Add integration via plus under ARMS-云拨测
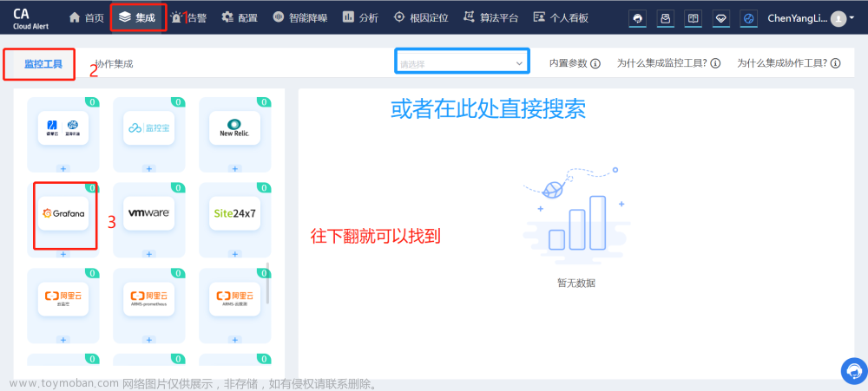Screen dimensions: 868x391 [x=234, y=340]
